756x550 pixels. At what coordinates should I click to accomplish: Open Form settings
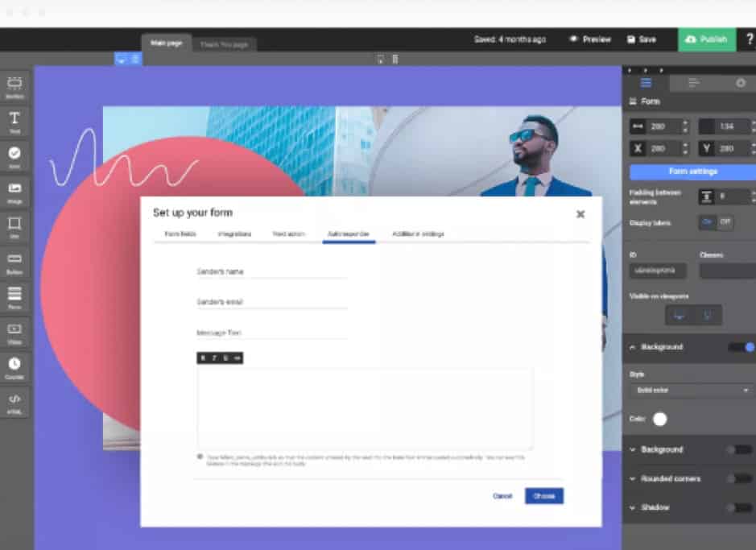coord(688,171)
